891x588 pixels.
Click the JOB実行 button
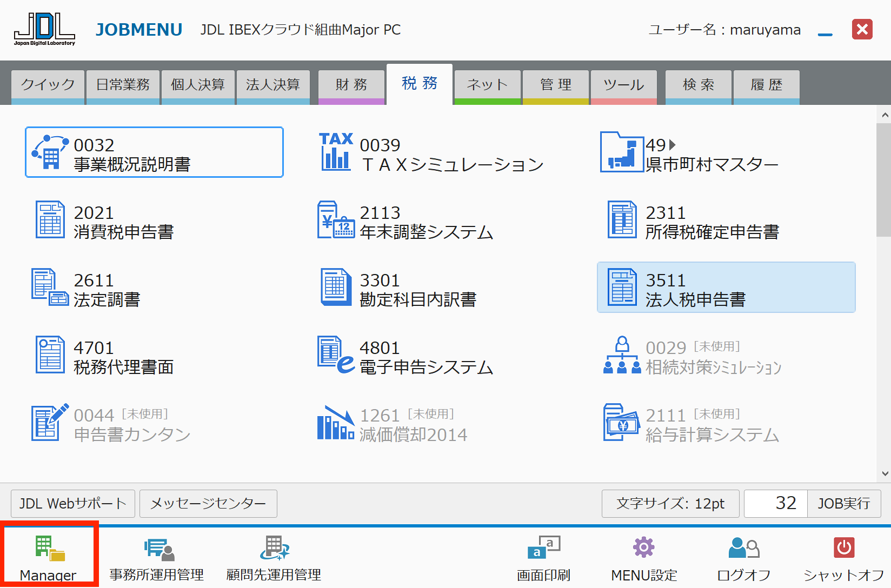[844, 504]
